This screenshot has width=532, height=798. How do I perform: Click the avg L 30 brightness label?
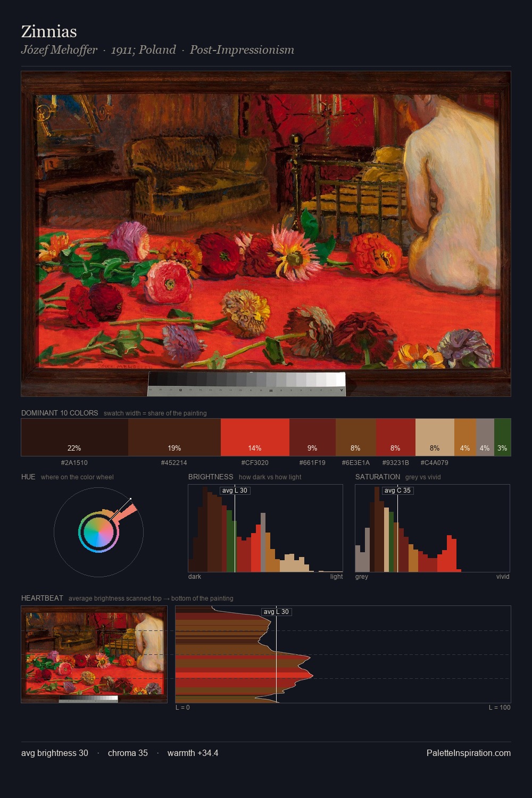pyautogui.click(x=235, y=491)
